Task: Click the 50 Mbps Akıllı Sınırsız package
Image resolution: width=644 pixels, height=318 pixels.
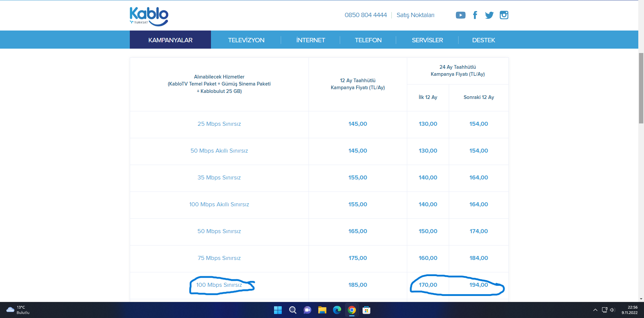Action: pyautogui.click(x=219, y=151)
